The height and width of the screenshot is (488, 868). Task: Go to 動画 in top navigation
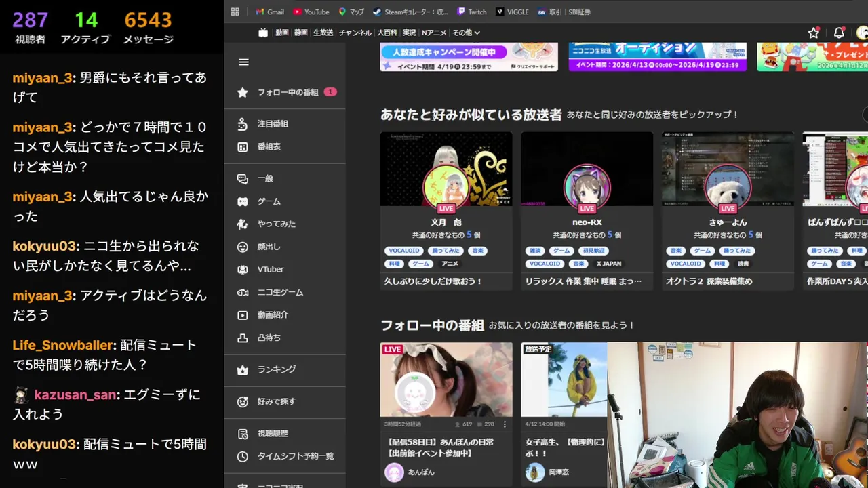point(282,33)
